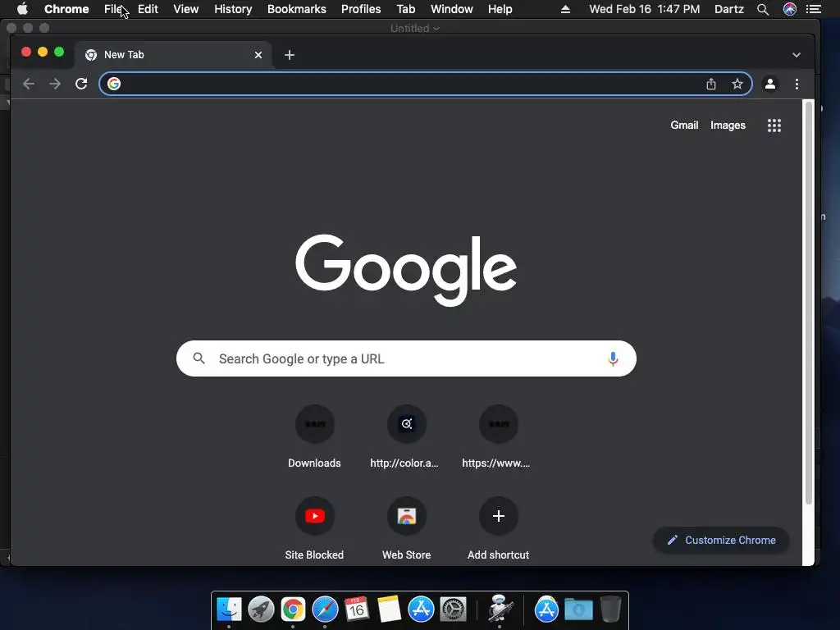Select the New Tab tab
Image resolution: width=840 pixels, height=630 pixels.
tap(172, 55)
